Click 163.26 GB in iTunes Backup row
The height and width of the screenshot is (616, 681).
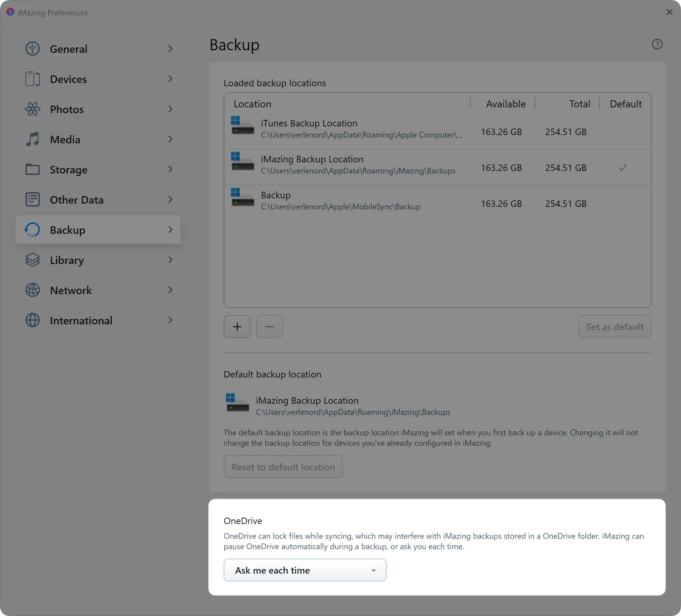click(501, 132)
